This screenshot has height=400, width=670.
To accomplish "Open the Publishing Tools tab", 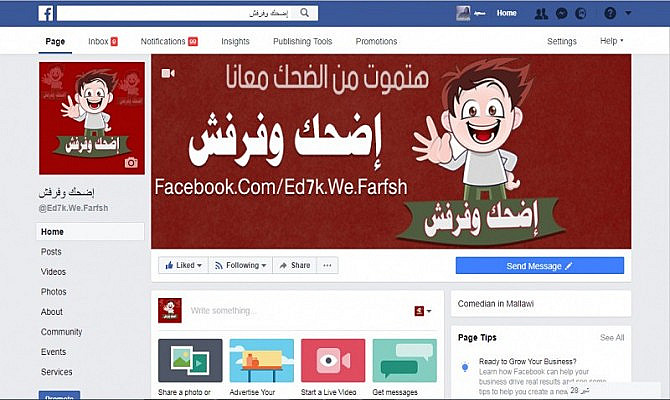I will point(303,41).
